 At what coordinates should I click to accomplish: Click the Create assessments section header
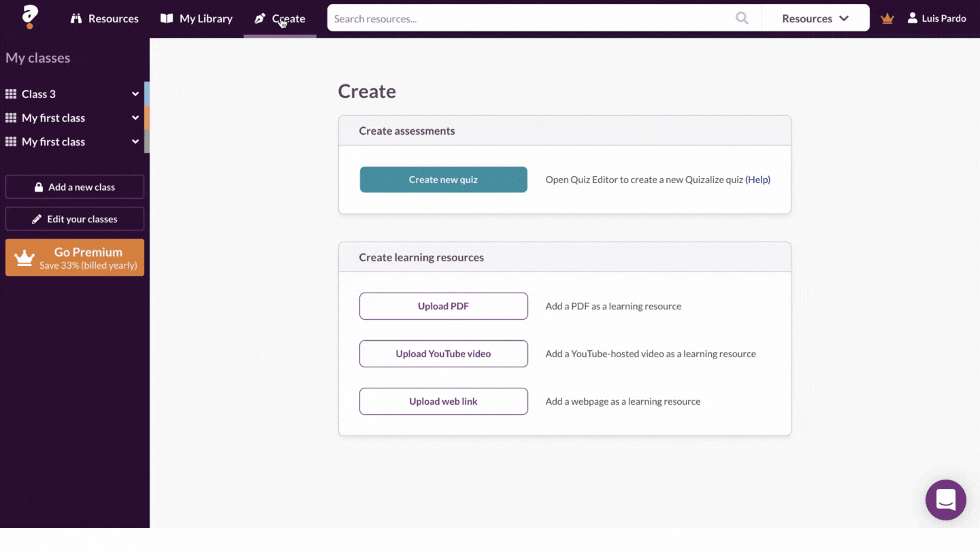565,131
